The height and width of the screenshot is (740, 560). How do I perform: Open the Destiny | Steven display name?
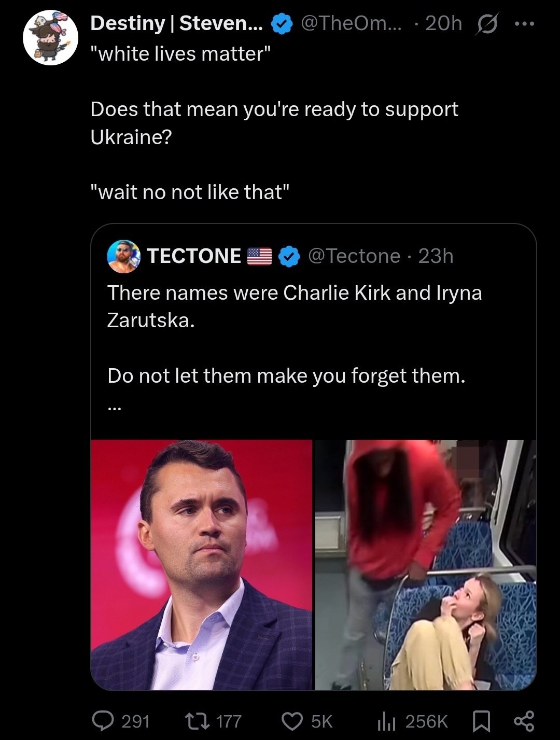[176, 23]
